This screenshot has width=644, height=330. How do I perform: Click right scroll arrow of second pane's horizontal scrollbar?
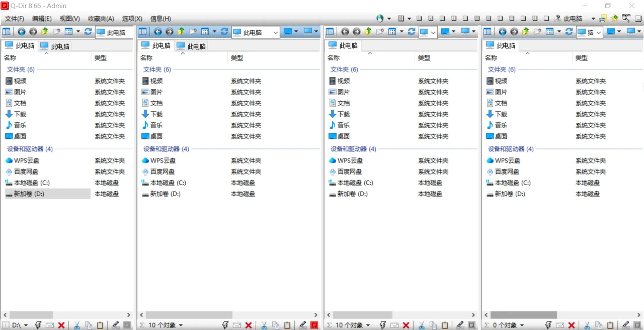tap(316, 315)
